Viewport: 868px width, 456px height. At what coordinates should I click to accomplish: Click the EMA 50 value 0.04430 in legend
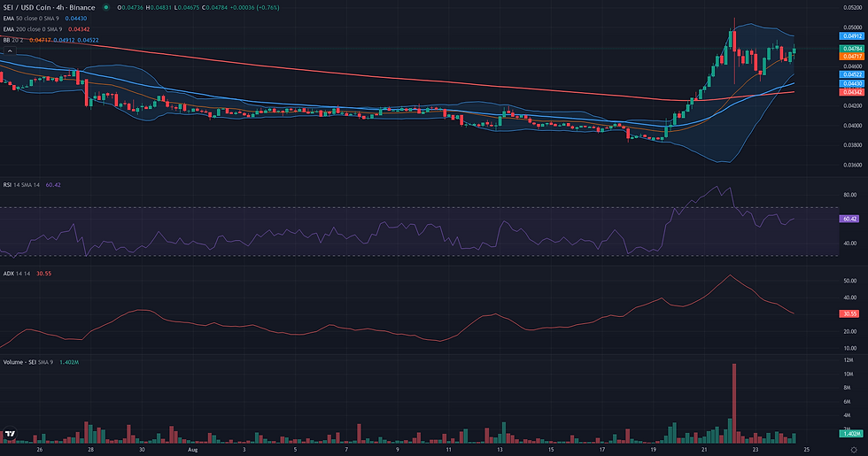point(76,19)
